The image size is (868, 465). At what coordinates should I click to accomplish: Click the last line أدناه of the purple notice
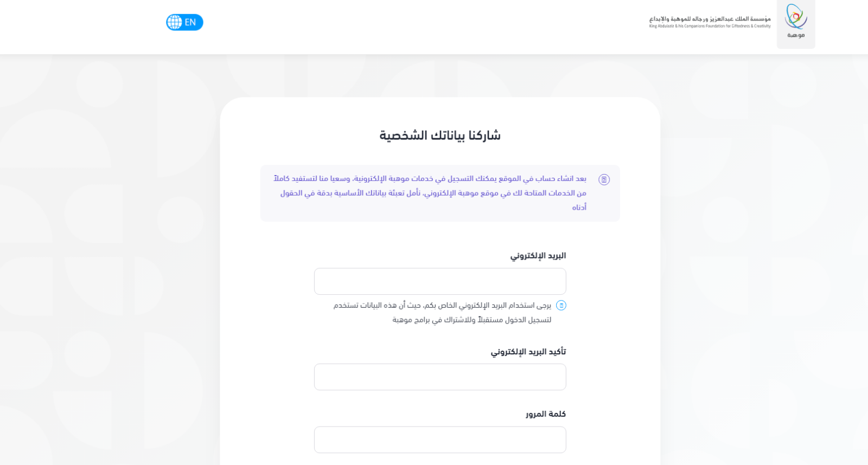tap(579, 208)
